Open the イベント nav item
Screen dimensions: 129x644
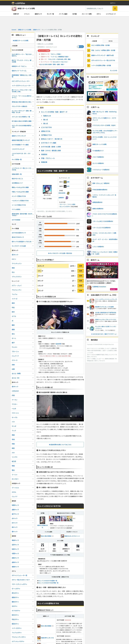coord(27,14)
